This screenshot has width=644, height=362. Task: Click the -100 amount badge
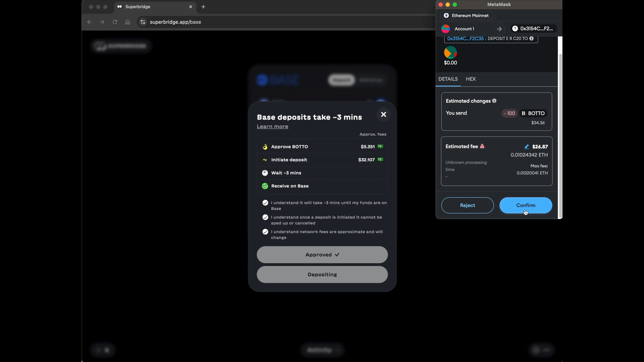click(509, 113)
